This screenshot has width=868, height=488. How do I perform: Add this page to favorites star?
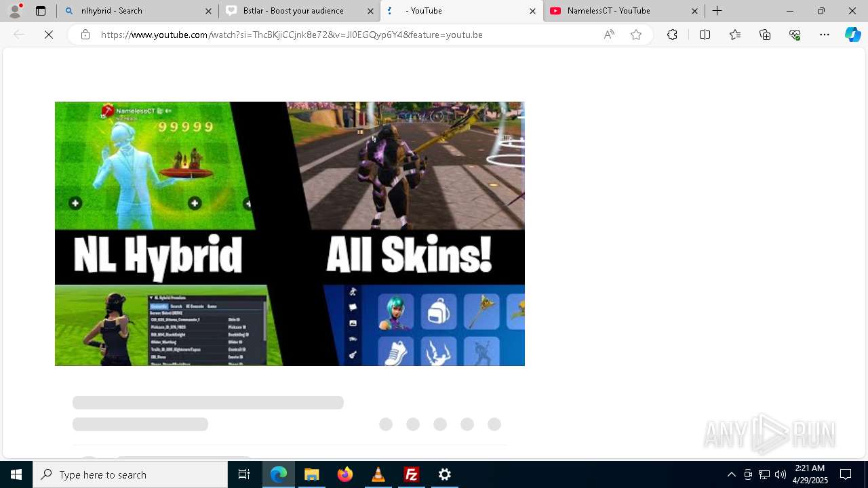636,35
